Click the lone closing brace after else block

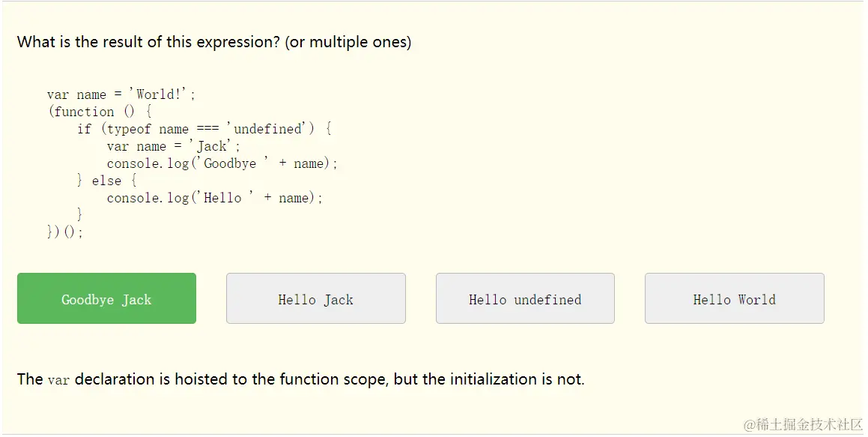point(80,215)
